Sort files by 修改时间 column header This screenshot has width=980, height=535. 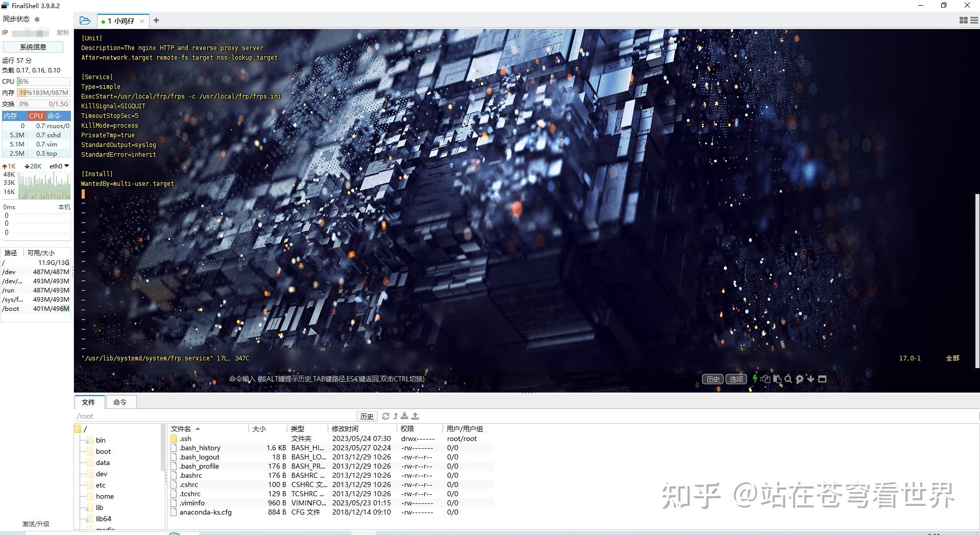pyautogui.click(x=362, y=429)
